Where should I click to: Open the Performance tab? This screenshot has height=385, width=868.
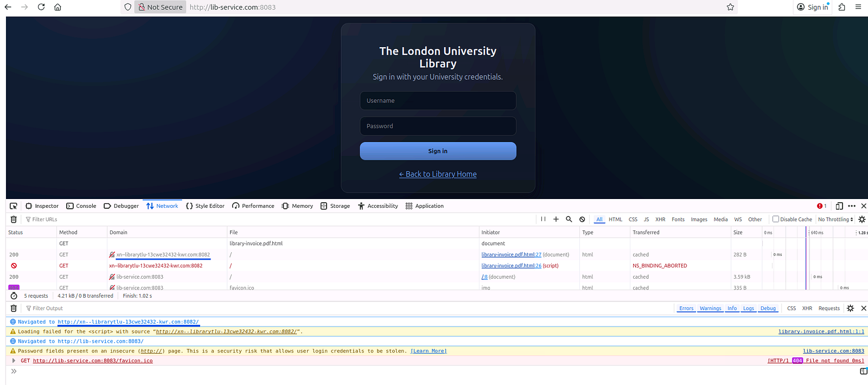click(253, 206)
